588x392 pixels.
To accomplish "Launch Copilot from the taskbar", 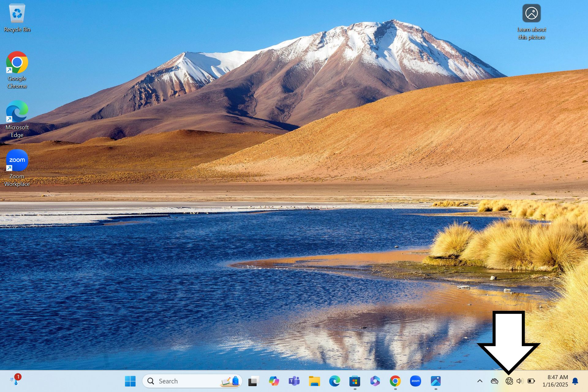I will [x=274, y=381].
